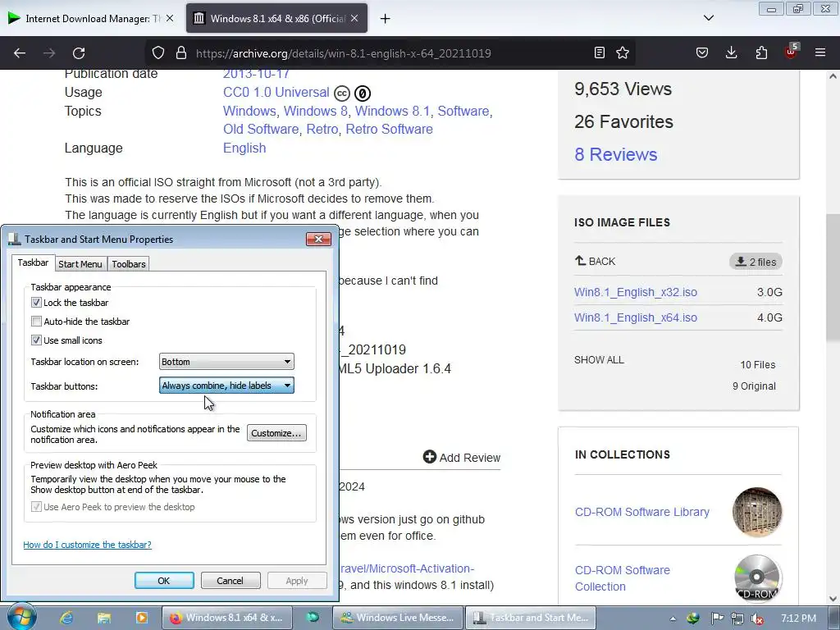Click BACK in ISO image files panel
The width and height of the screenshot is (840, 630).
click(596, 262)
